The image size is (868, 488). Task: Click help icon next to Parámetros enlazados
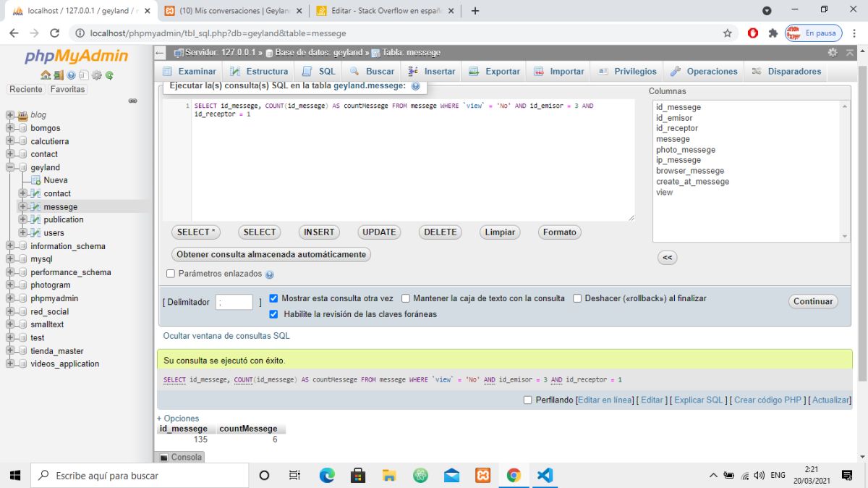click(269, 274)
